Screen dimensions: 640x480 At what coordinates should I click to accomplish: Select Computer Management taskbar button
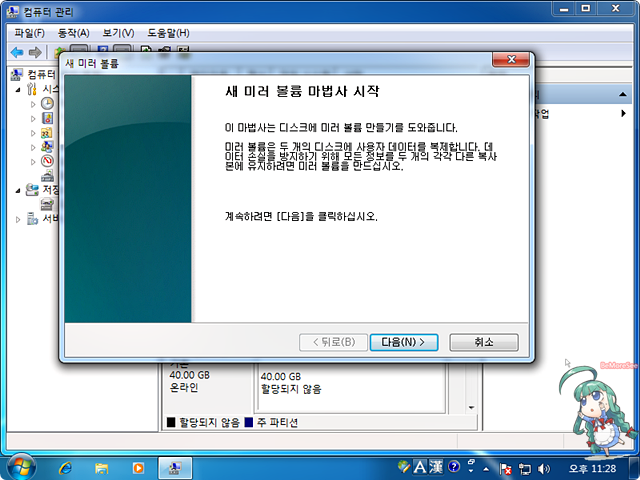(x=175, y=467)
